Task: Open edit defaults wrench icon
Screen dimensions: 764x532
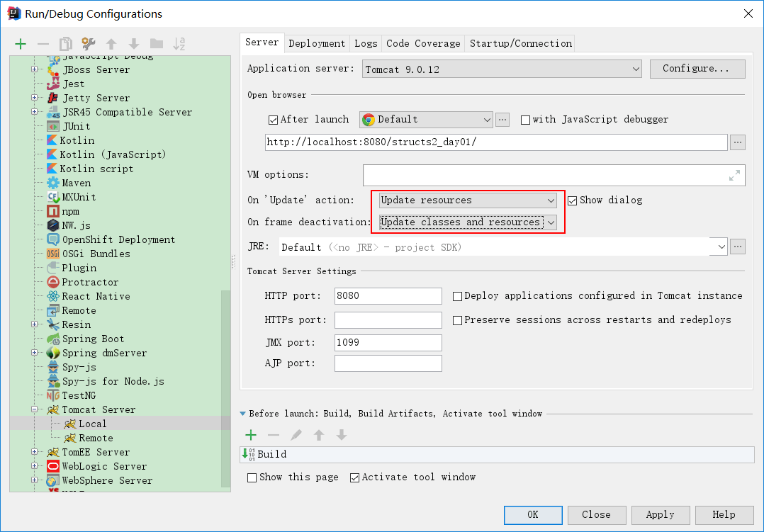Action: click(x=88, y=44)
